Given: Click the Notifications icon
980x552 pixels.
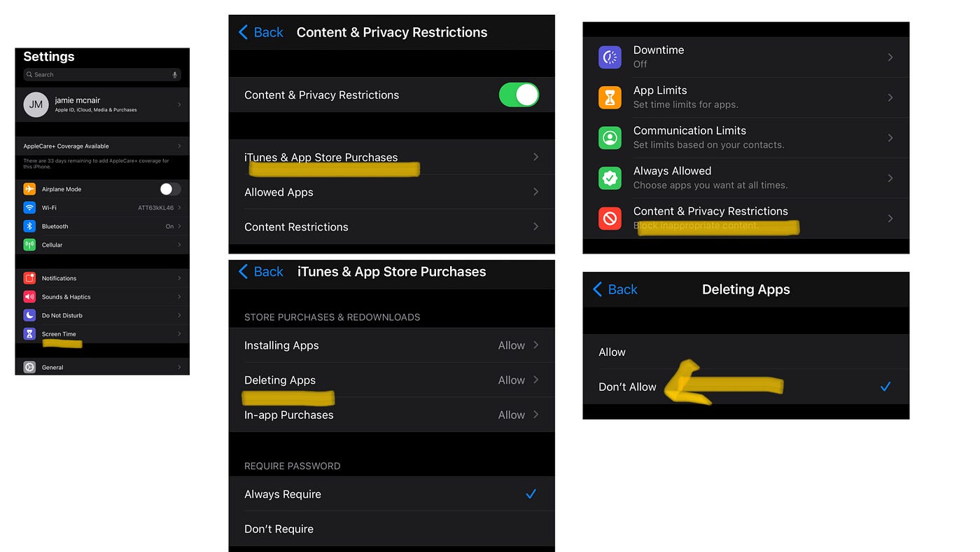Looking at the screenshot, I should point(29,278).
